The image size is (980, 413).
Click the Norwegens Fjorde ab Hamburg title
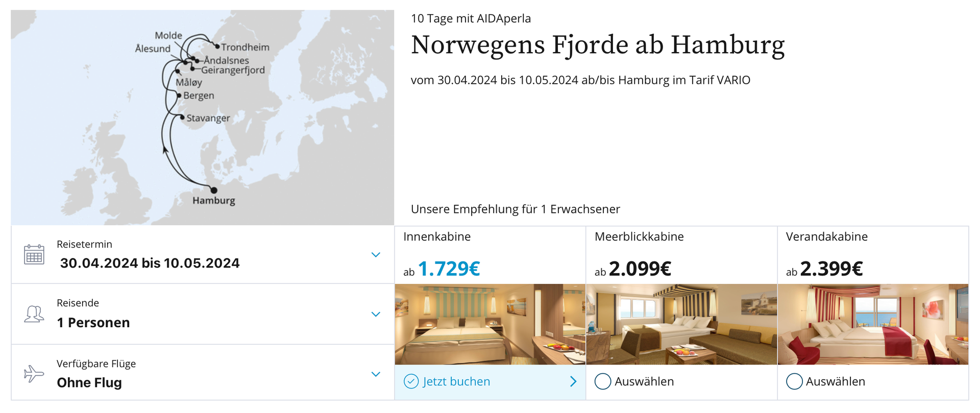(598, 45)
